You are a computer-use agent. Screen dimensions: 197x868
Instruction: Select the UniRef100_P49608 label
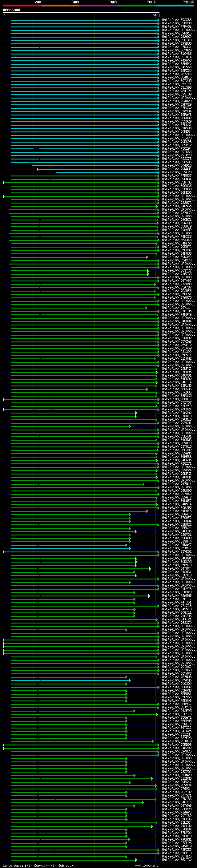tap(177, 60)
